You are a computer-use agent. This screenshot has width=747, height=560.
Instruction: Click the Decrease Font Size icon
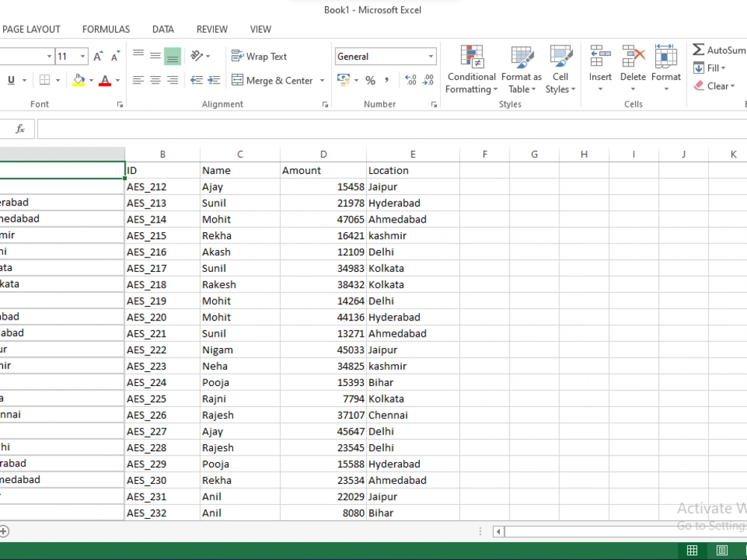(115, 56)
